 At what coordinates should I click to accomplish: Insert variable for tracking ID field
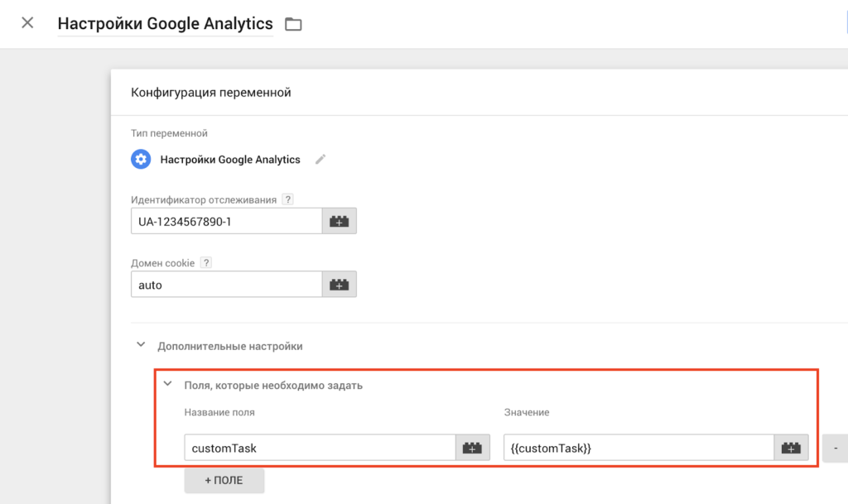pyautogui.click(x=339, y=221)
